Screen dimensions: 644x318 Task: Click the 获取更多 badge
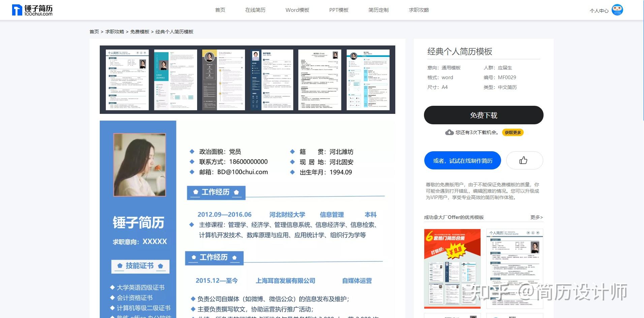coord(513,132)
